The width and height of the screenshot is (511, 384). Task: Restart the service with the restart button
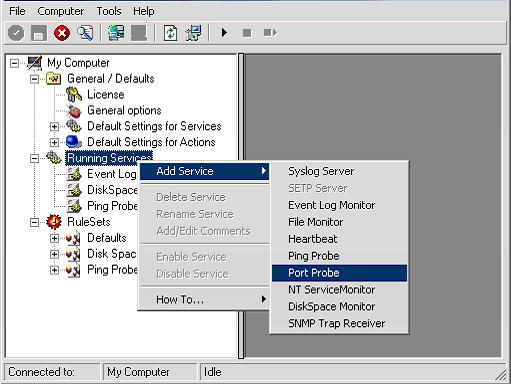click(x=270, y=33)
